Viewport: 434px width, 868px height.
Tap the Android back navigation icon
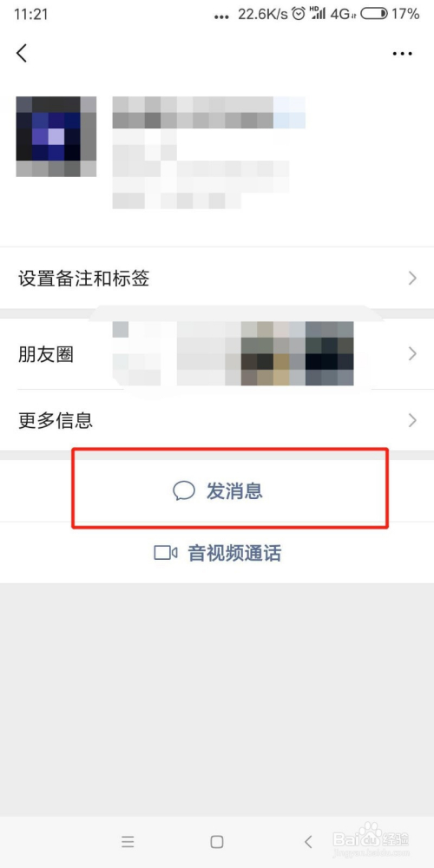308,842
